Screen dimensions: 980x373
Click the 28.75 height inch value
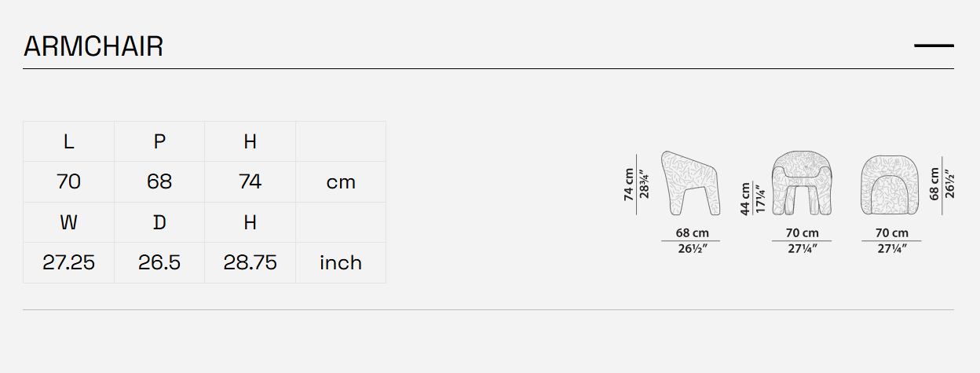(250, 263)
